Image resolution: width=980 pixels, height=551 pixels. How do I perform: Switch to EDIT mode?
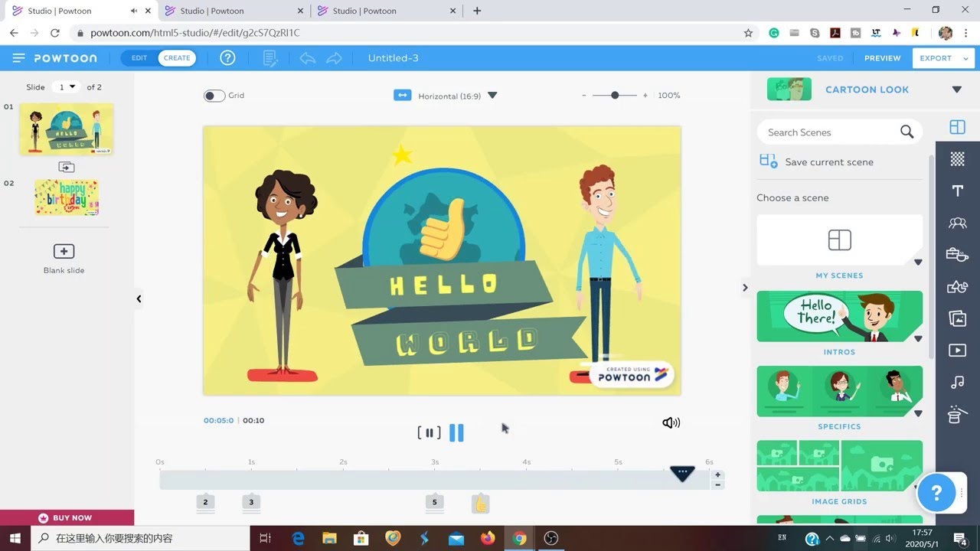click(x=139, y=58)
